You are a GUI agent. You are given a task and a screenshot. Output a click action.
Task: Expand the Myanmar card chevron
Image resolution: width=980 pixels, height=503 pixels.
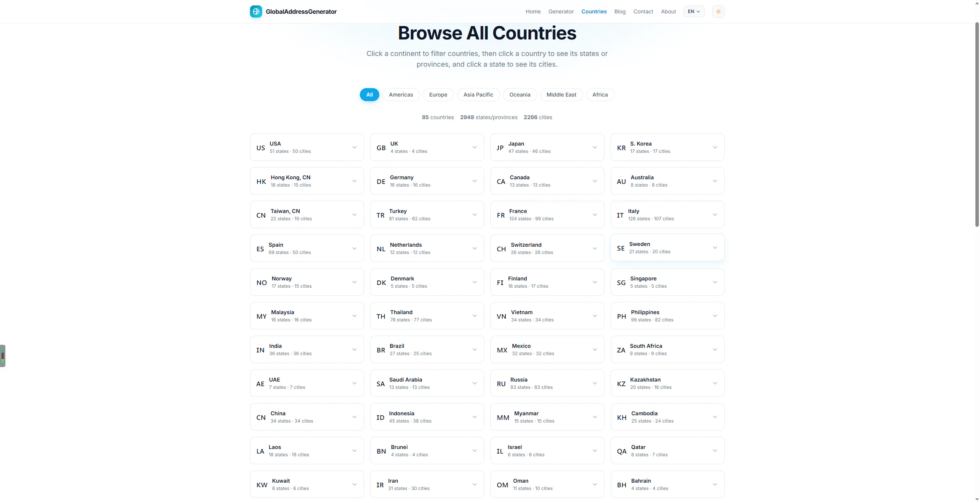(x=595, y=417)
